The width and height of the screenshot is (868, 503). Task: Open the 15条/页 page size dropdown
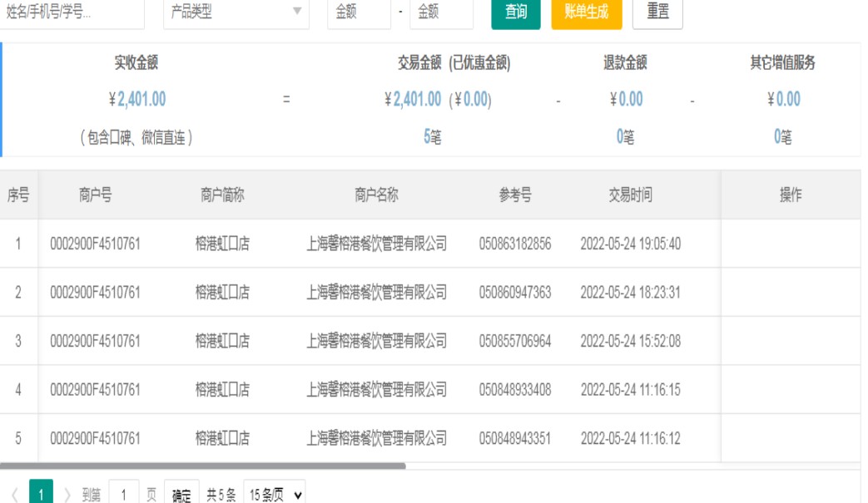274,495
